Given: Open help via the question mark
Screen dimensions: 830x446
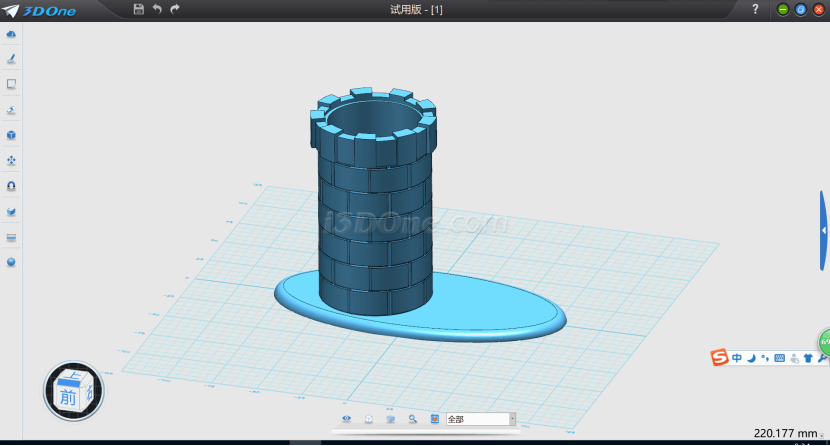Looking at the screenshot, I should [755, 9].
